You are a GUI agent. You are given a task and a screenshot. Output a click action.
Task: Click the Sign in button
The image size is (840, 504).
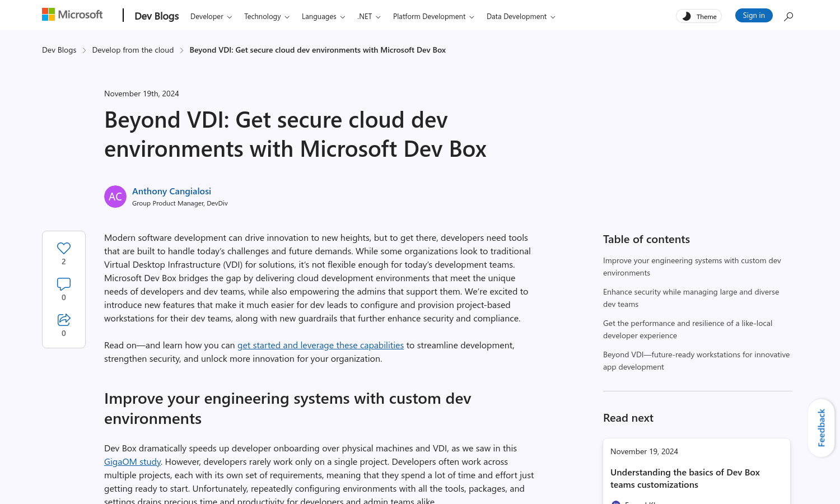point(753,15)
